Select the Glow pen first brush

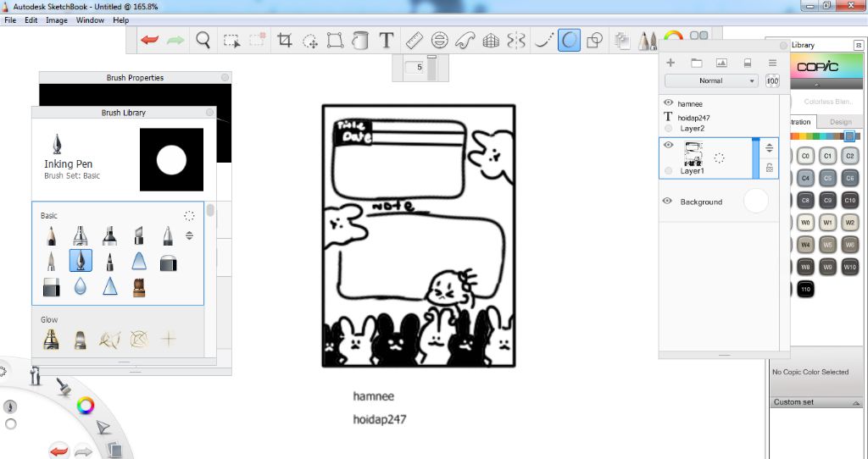click(x=51, y=340)
